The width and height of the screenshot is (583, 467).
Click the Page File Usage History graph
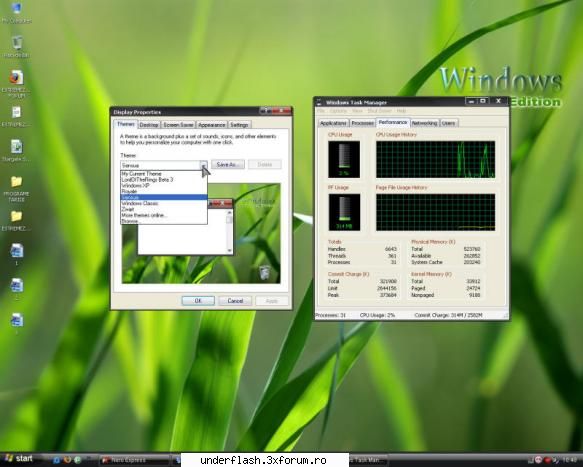(435, 212)
